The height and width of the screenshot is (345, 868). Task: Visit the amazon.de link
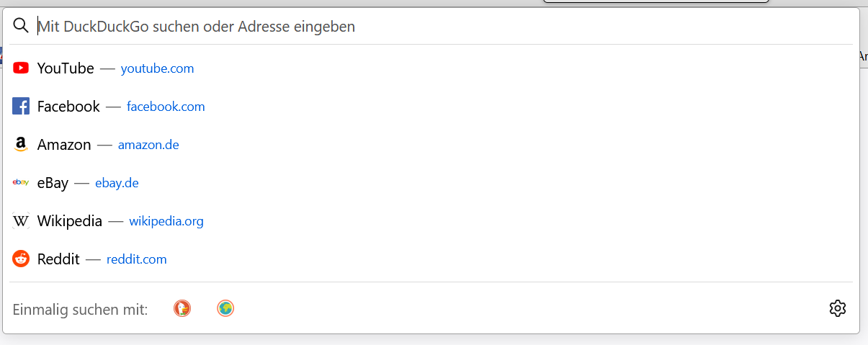(148, 145)
